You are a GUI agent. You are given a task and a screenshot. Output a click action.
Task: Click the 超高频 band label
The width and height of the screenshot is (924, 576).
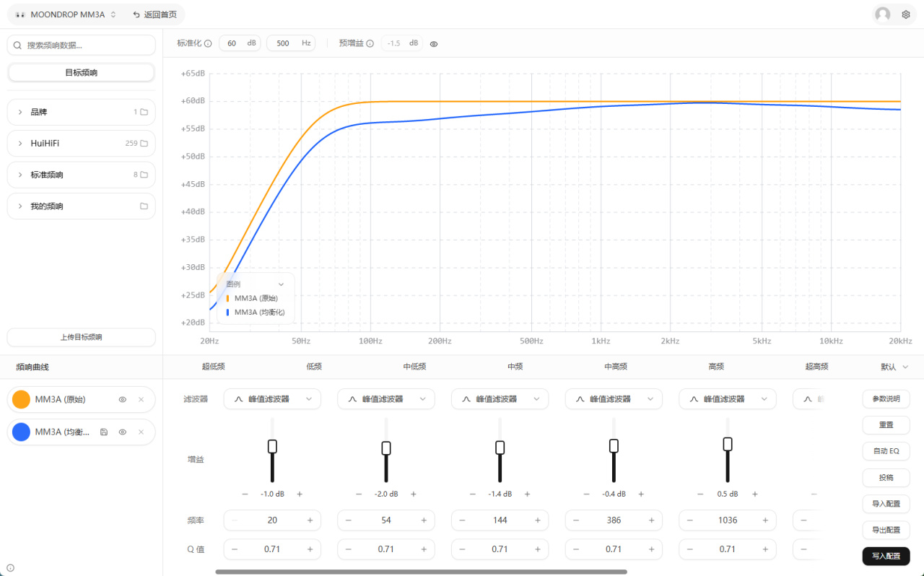[x=816, y=367]
